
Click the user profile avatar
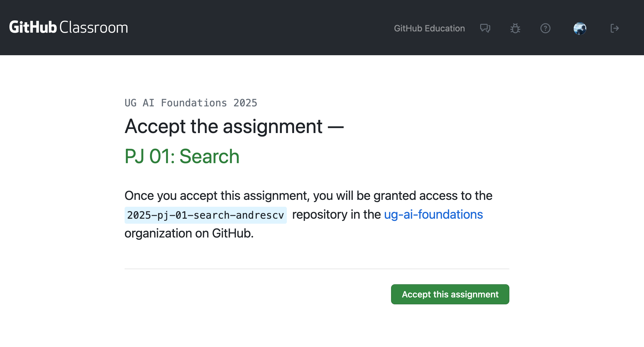580,28
